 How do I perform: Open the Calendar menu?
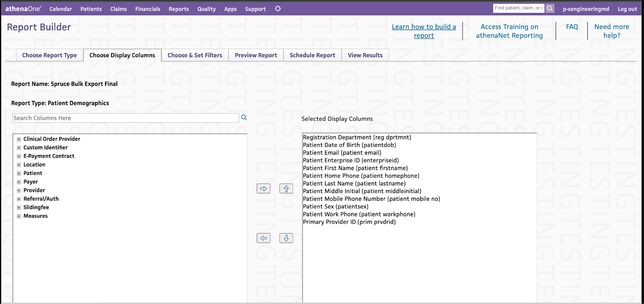coord(61,9)
